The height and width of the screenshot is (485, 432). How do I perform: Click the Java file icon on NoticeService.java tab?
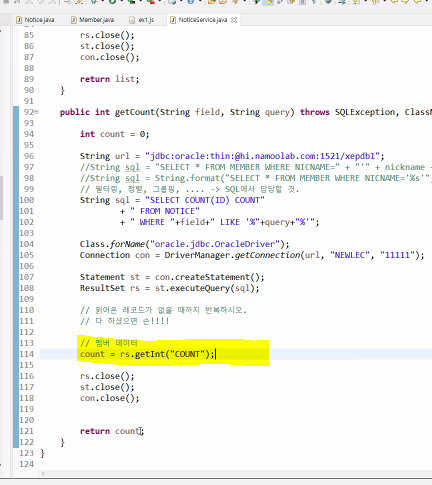[173, 20]
